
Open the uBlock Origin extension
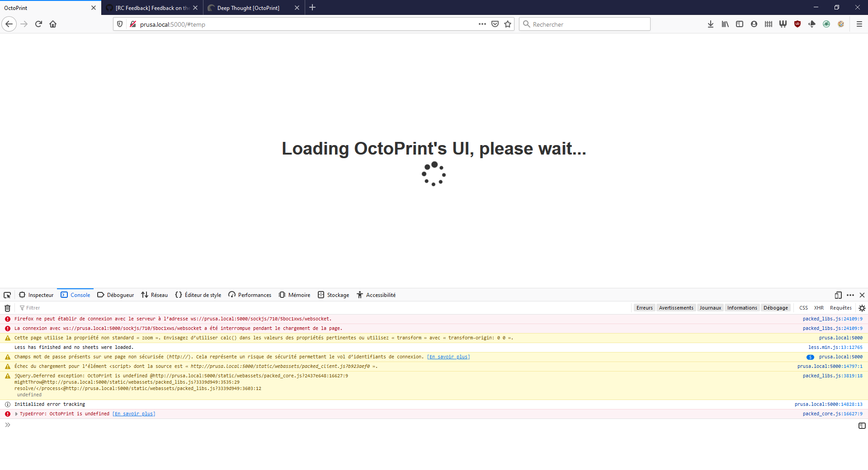click(797, 24)
